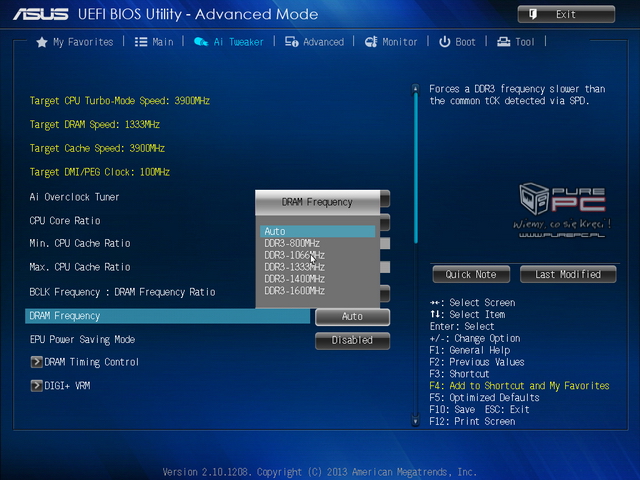Click the Advanced tab chip icon

click(x=291, y=42)
